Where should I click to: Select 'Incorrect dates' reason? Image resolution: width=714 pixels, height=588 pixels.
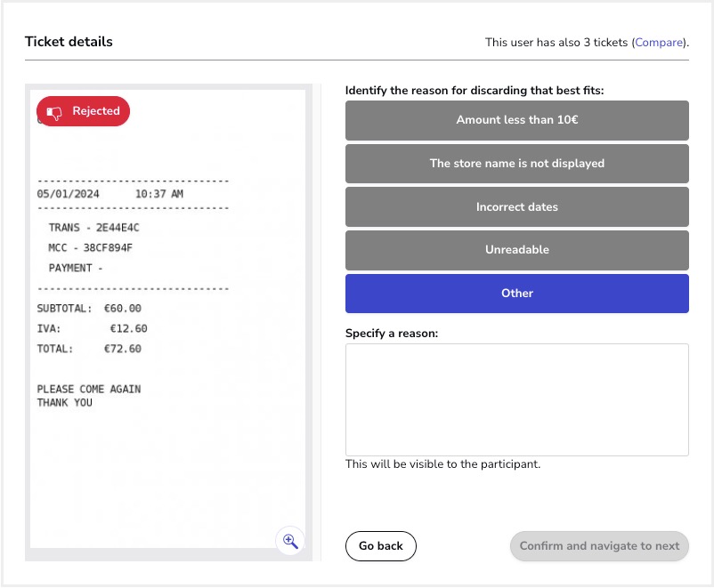517,207
